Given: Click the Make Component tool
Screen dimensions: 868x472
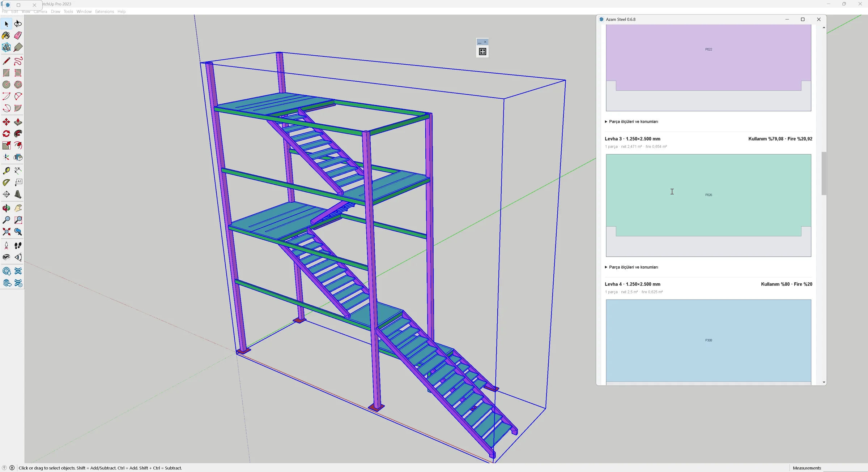Looking at the screenshot, I should click(x=7, y=47).
